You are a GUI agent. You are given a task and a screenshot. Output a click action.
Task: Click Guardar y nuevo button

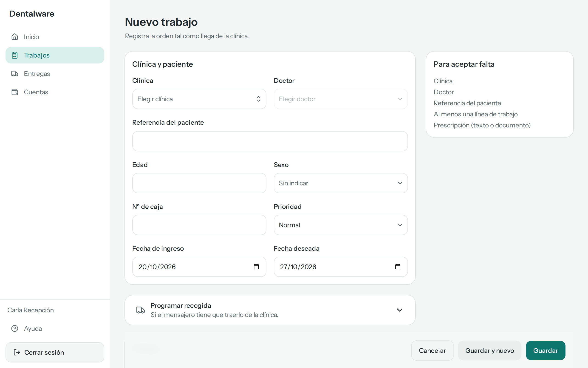pyautogui.click(x=490, y=351)
